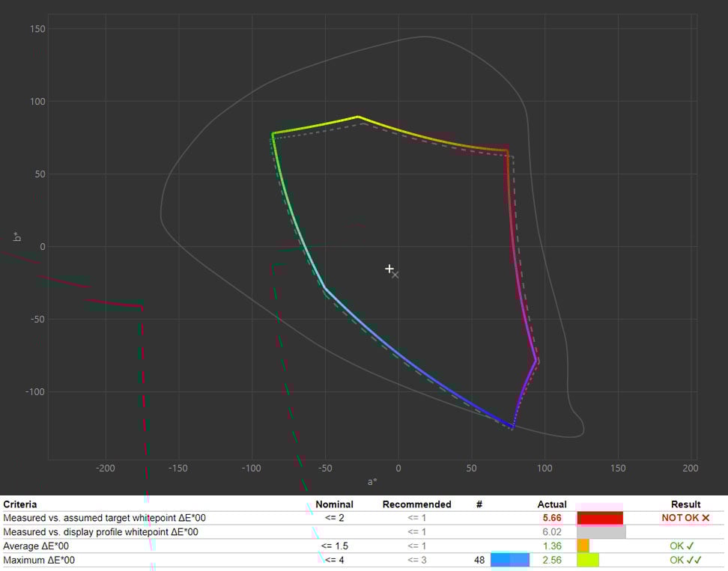Select the Maximum ΔE*00 row label
728x571 pixels.
[39, 560]
